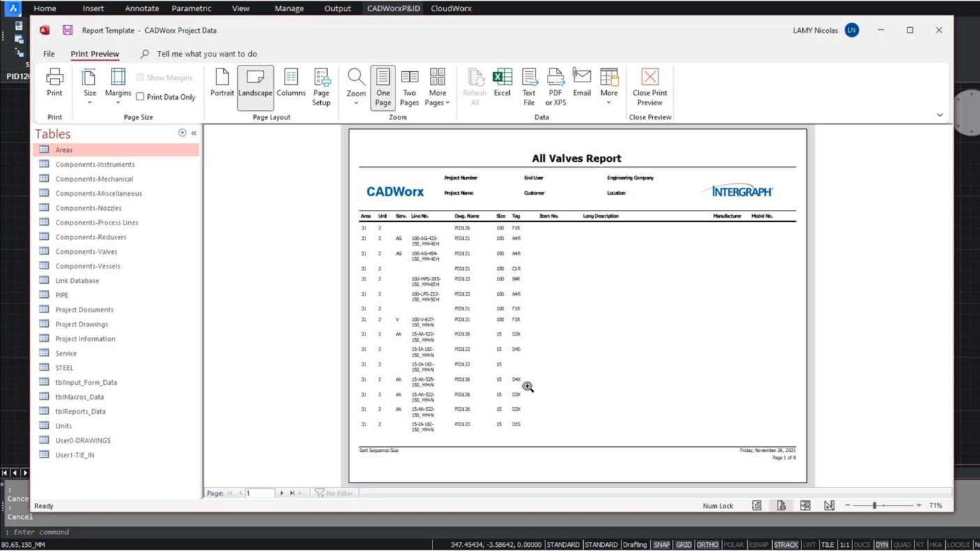
Task: Click the zoom in plus button
Action: (919, 506)
